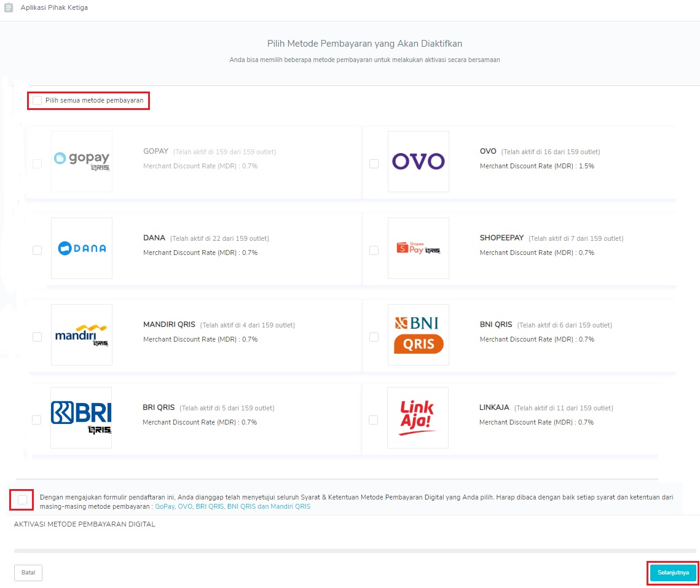Viewport: 700px width, 588px height.
Task: Click the DANA logo
Action: pyautogui.click(x=82, y=248)
